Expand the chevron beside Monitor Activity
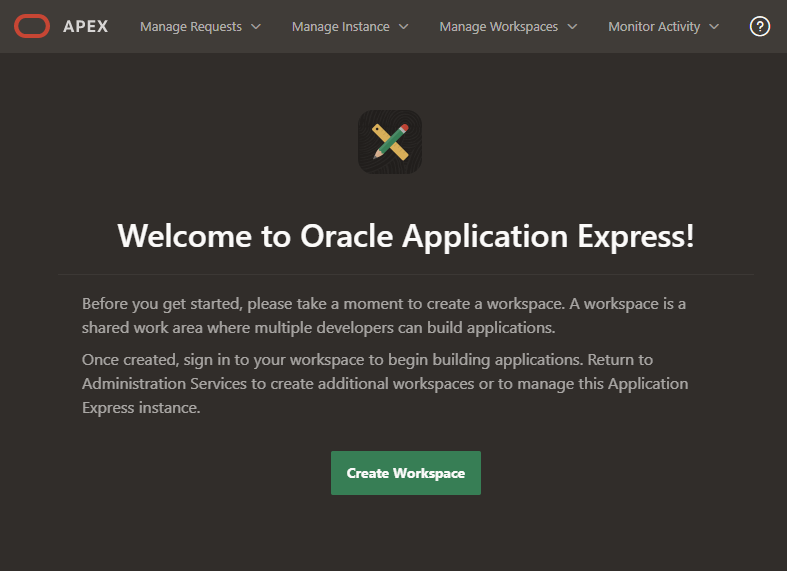The image size is (787, 571). coord(714,27)
